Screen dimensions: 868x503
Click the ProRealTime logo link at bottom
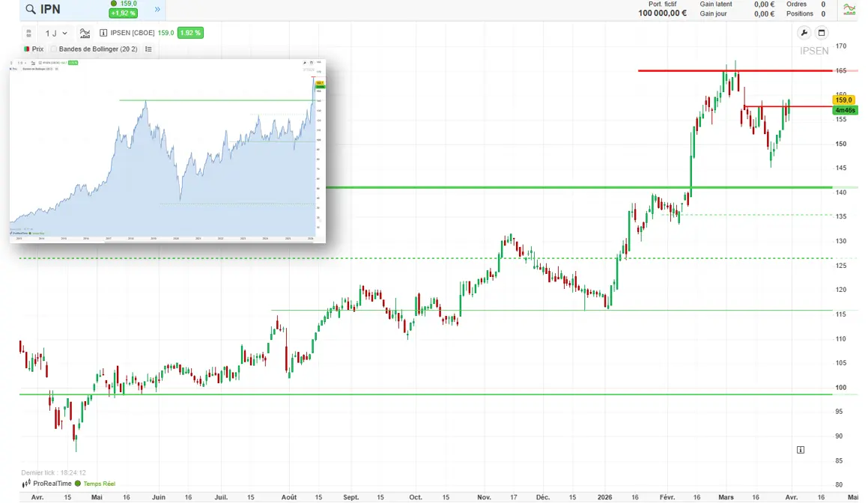tap(46, 484)
